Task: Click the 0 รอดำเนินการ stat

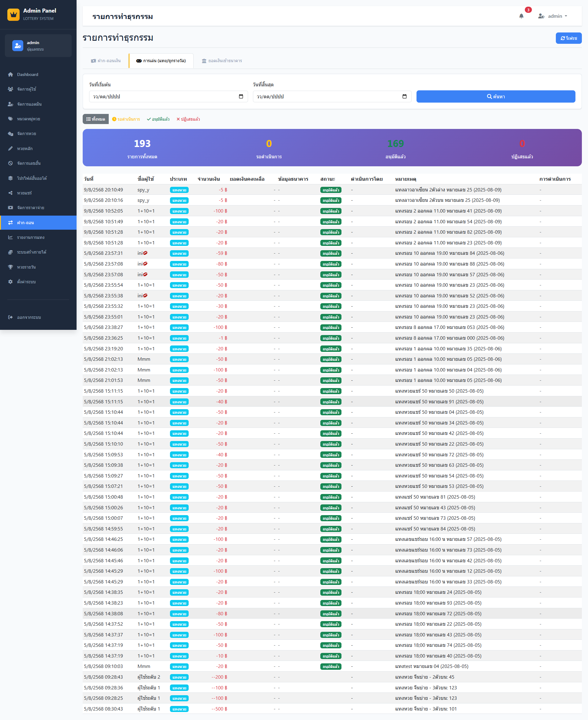Action: (269, 148)
